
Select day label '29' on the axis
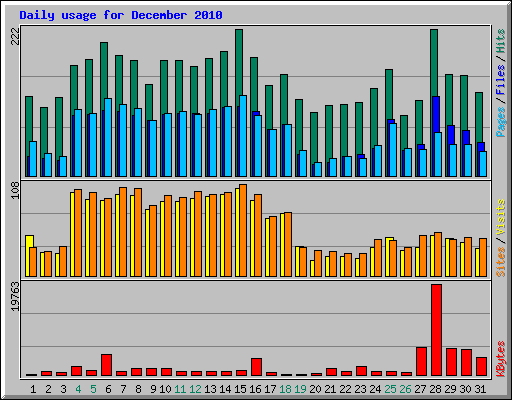(450, 389)
